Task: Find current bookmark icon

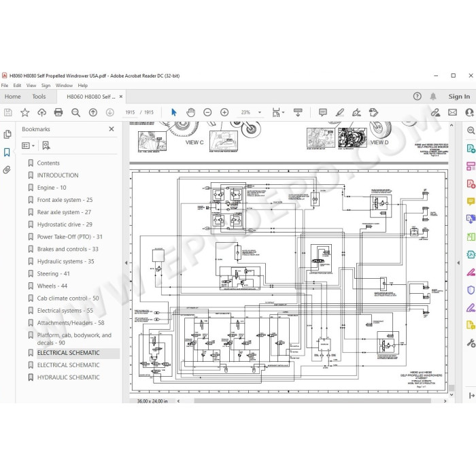Action: coord(46,146)
